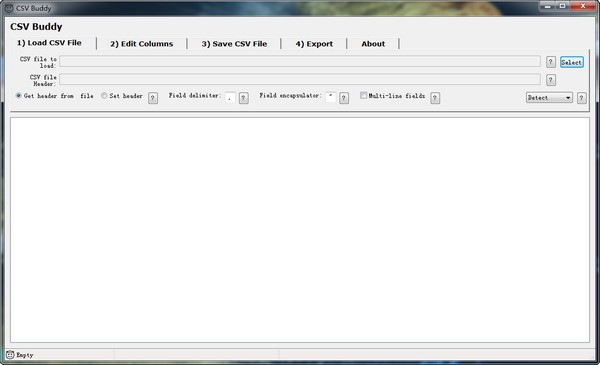Open the Save CSV File tab

pyautogui.click(x=234, y=44)
